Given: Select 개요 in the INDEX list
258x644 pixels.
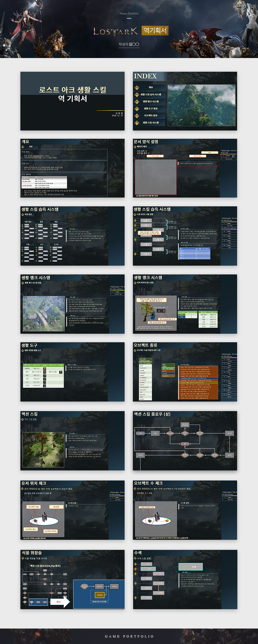Looking at the screenshot, I should pyautogui.click(x=151, y=87).
